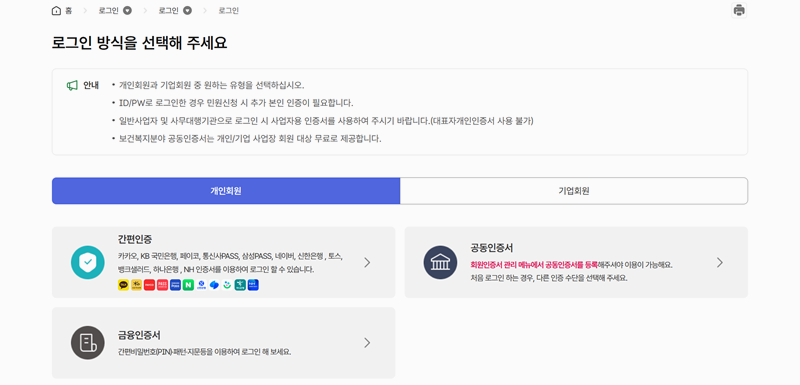Expand first 로그인 breadcrumb dropdown arrow
The width and height of the screenshot is (800, 385).
pos(128,11)
